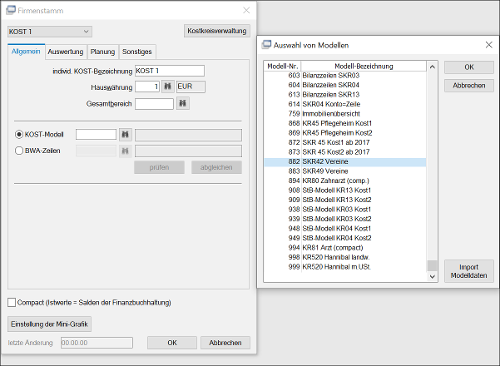Click the Modell-Nr. column header
This screenshot has width=500, height=366.
point(283,66)
